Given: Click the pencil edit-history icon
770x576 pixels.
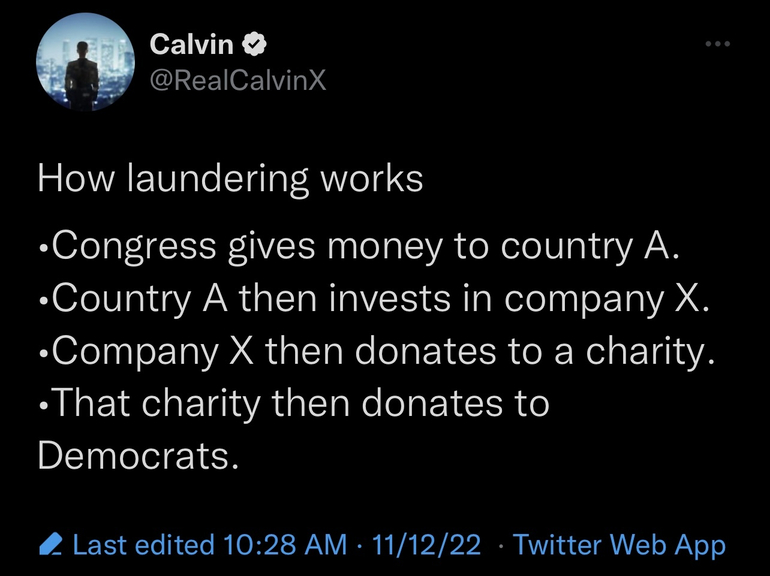Looking at the screenshot, I should tap(49, 545).
